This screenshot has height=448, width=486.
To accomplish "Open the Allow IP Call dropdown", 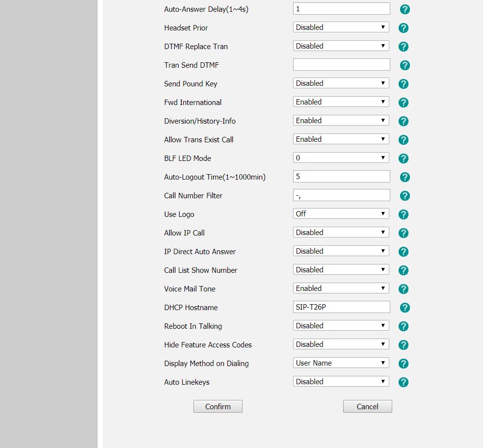I will (341, 232).
